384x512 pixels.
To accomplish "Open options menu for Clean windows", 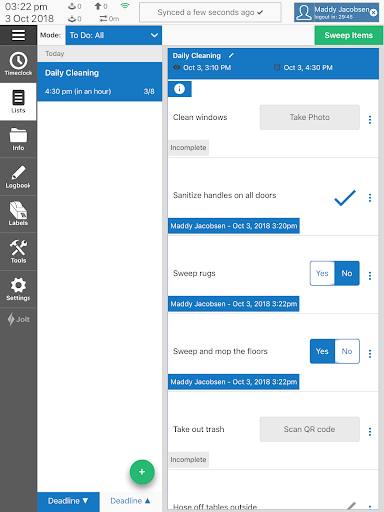I will tap(370, 120).
